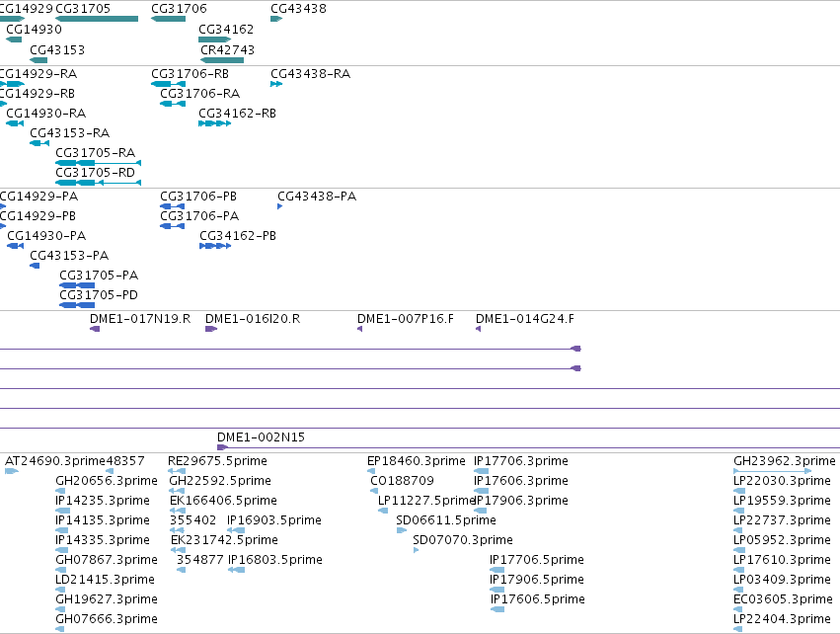Screen dimensions: 840x634
Task: Click the CG31706 gene label
Action: coord(179,9)
